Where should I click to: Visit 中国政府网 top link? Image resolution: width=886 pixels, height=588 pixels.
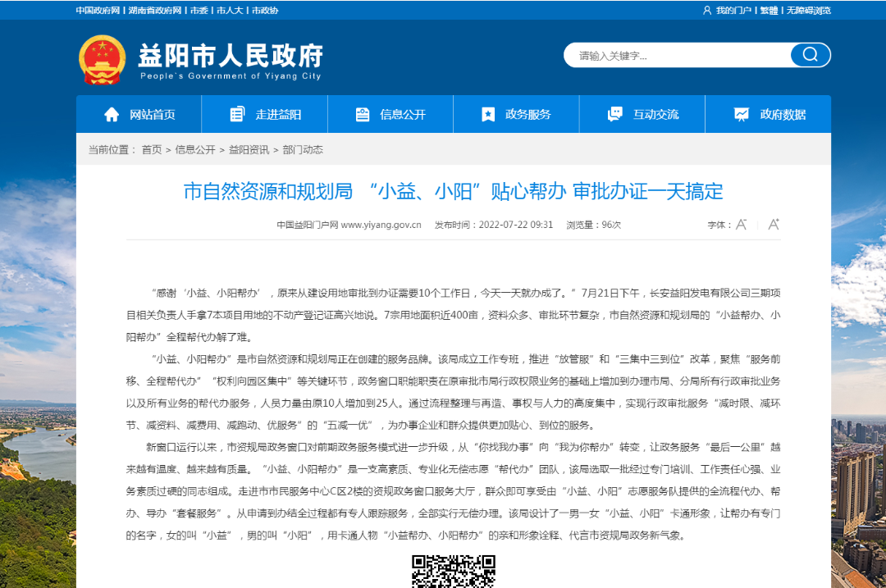coord(98,11)
